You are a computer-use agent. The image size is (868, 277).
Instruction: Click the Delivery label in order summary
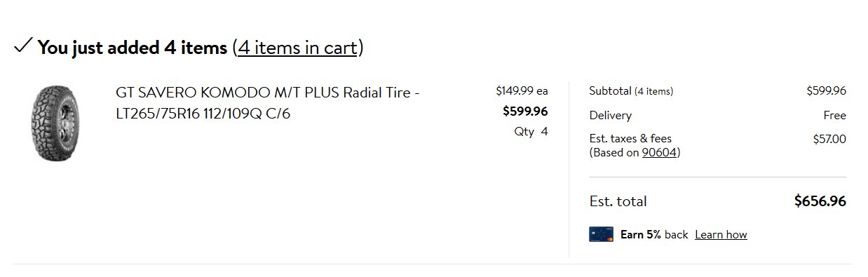(610, 115)
